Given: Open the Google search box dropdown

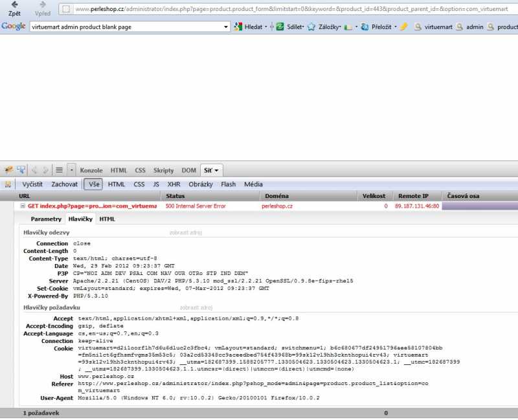Looking at the screenshot, I should click(226, 27).
